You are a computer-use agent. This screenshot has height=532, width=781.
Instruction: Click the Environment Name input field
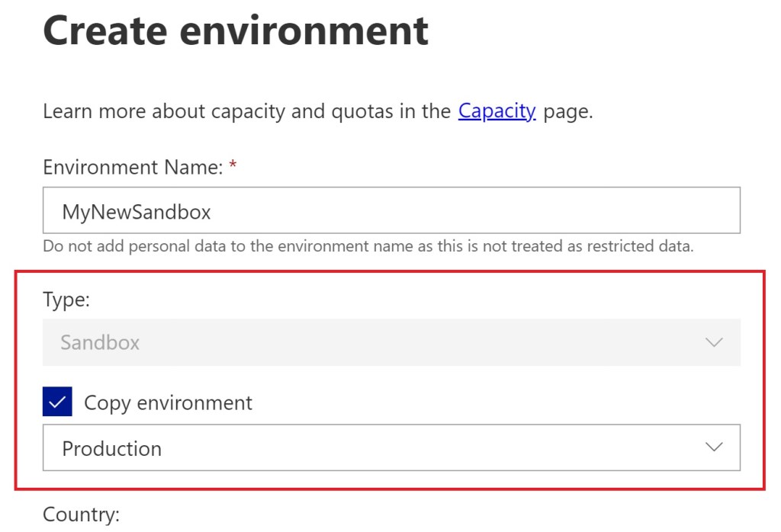(x=391, y=210)
